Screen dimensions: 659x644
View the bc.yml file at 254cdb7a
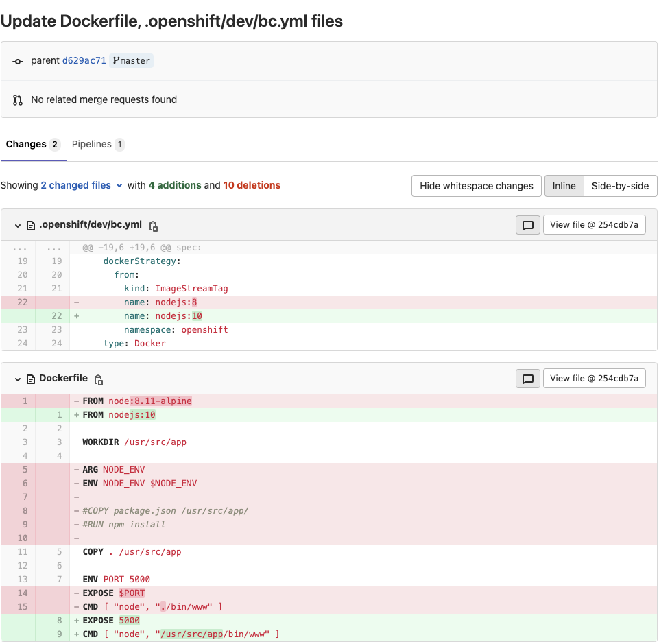tap(594, 225)
